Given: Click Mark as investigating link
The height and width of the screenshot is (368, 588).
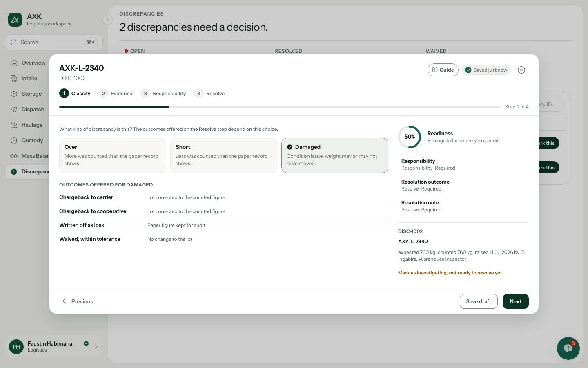Looking at the screenshot, I should (x=450, y=273).
